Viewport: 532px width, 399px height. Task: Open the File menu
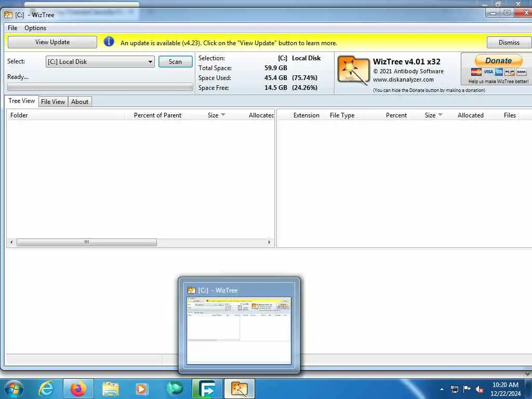[x=12, y=28]
